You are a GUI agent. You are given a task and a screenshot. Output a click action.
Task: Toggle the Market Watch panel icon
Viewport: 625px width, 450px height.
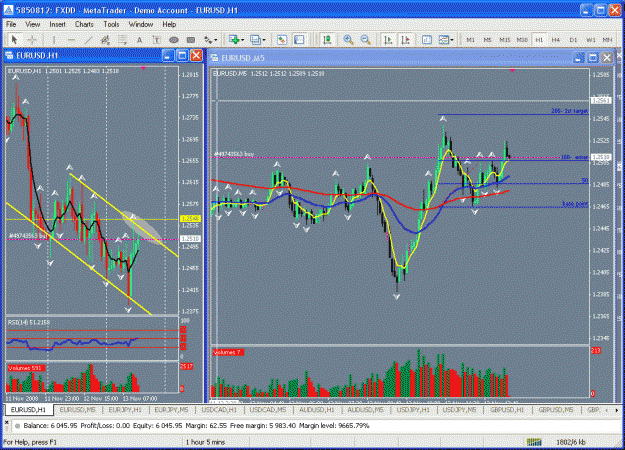pos(282,39)
